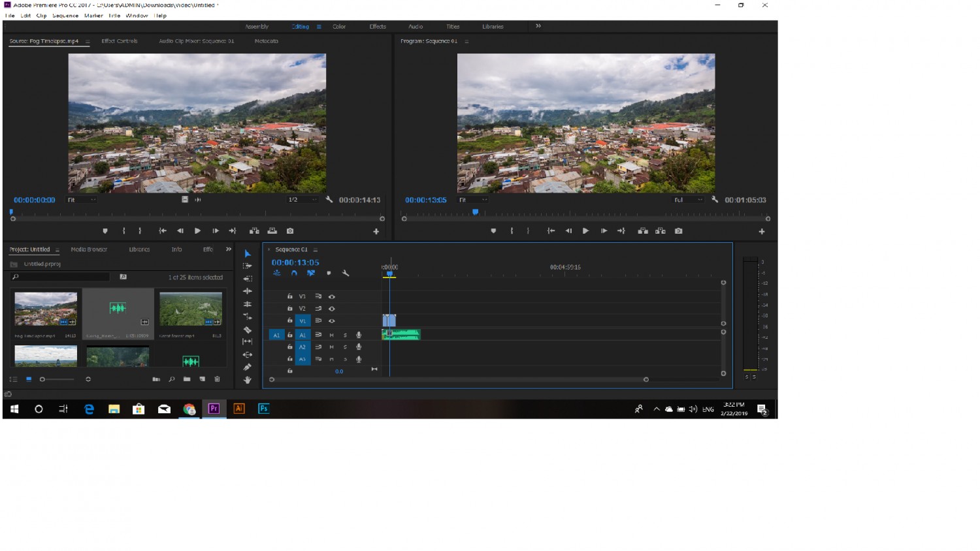Viewport: 980px width, 551px height.
Task: Add marker in the timeline panel
Action: tap(329, 274)
